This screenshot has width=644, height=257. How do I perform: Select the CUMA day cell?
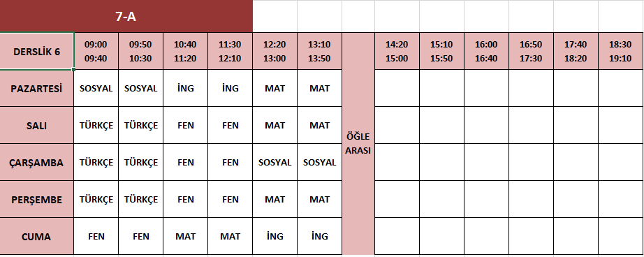37,237
